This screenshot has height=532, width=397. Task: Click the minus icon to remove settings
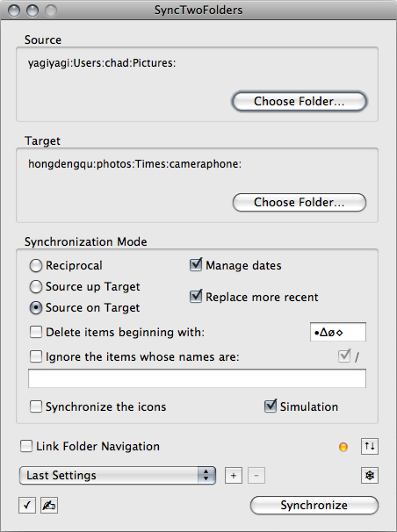point(256,475)
